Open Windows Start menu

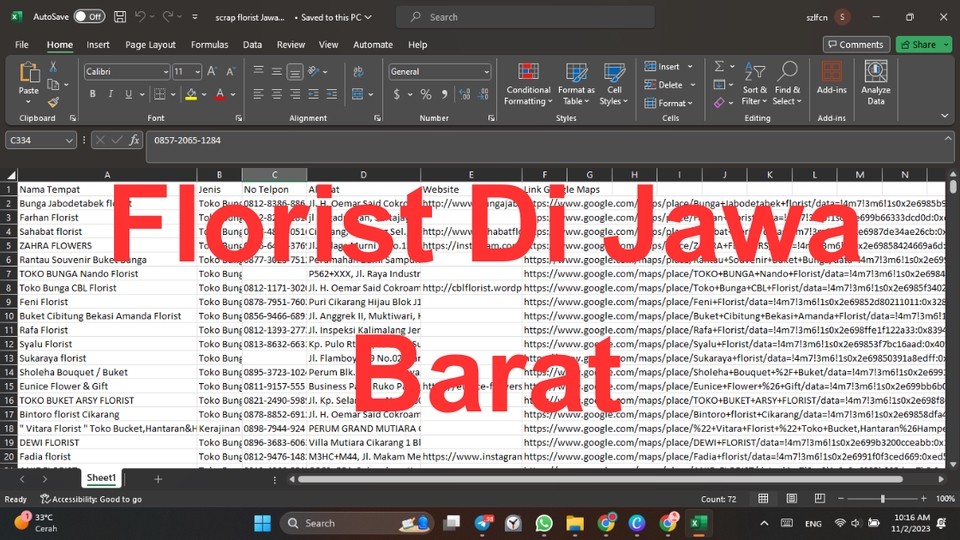[x=263, y=523]
